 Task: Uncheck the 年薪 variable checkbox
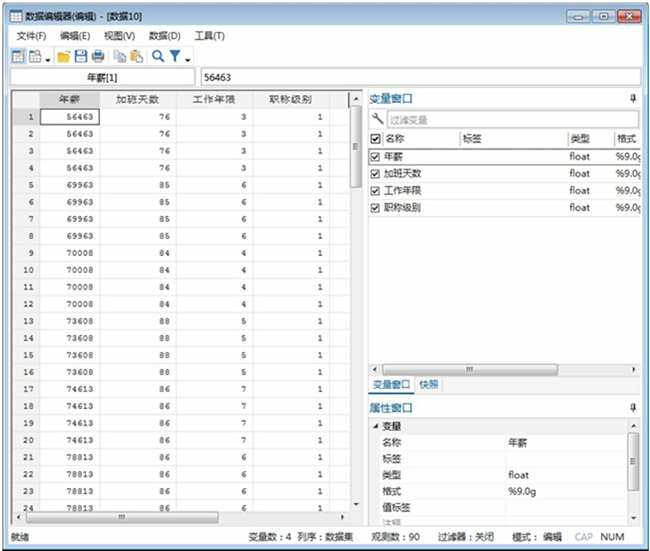point(376,157)
